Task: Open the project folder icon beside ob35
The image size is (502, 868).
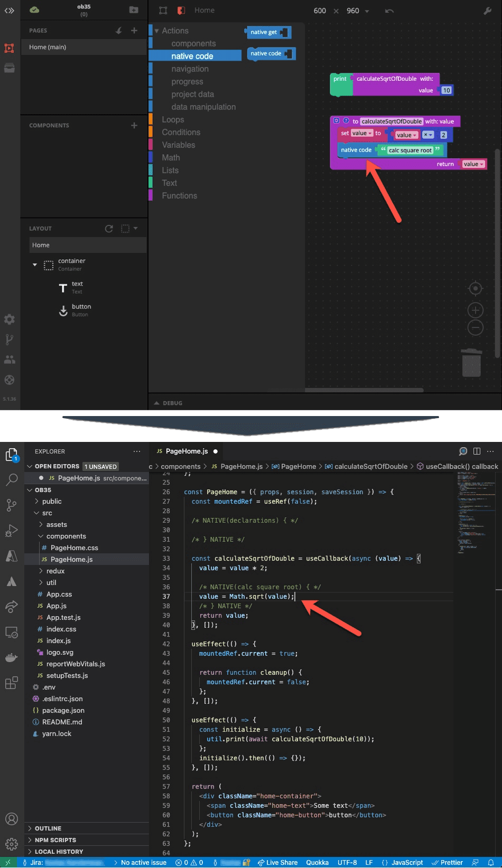Action: pyautogui.click(x=134, y=10)
